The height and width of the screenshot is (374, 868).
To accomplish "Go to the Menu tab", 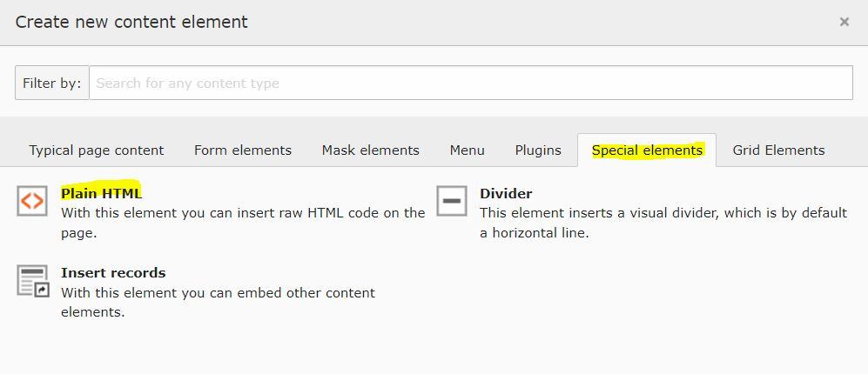I will pos(467,150).
